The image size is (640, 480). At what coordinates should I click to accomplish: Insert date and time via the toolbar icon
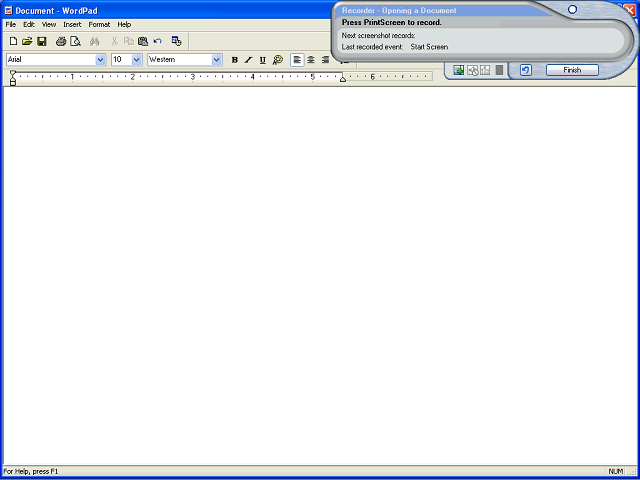tap(177, 41)
